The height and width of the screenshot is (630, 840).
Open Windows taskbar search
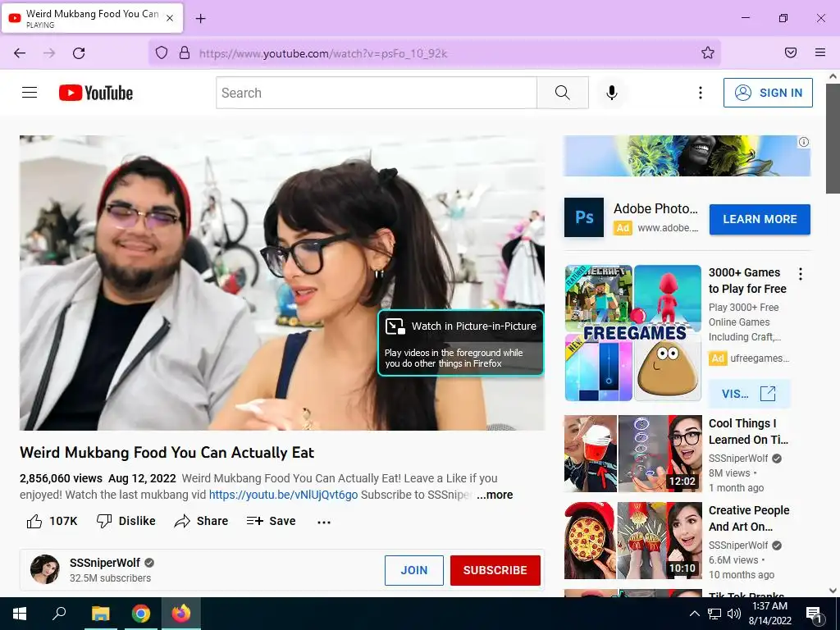59,614
